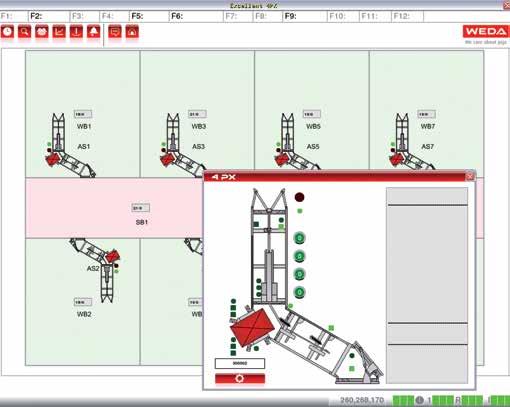Click the red hopper box at AS5

282,159
